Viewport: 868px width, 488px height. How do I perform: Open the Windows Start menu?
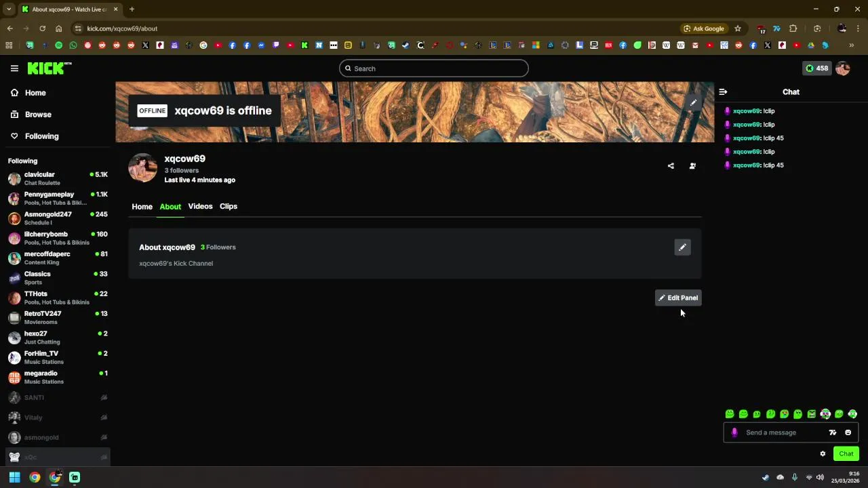[14, 477]
